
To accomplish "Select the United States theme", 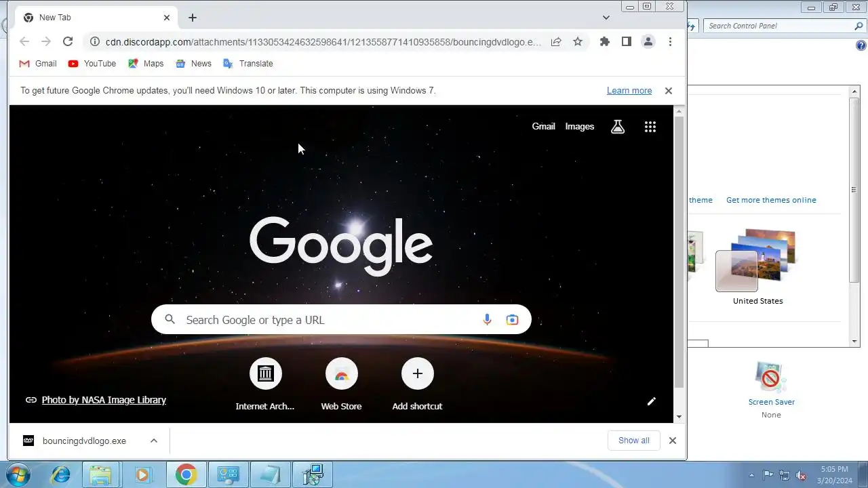I will (757, 268).
